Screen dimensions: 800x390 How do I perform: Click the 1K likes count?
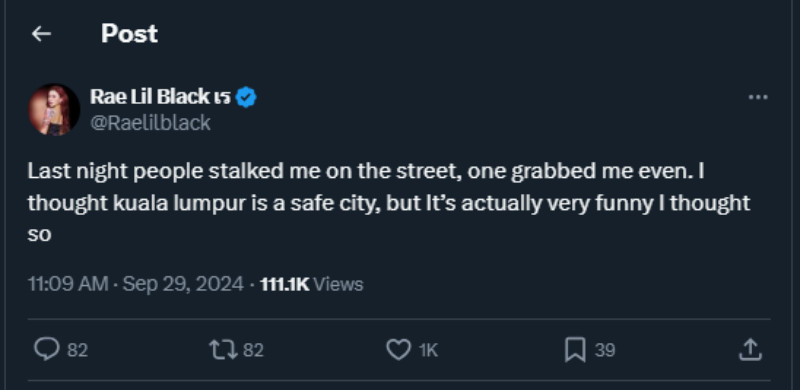pos(428,351)
